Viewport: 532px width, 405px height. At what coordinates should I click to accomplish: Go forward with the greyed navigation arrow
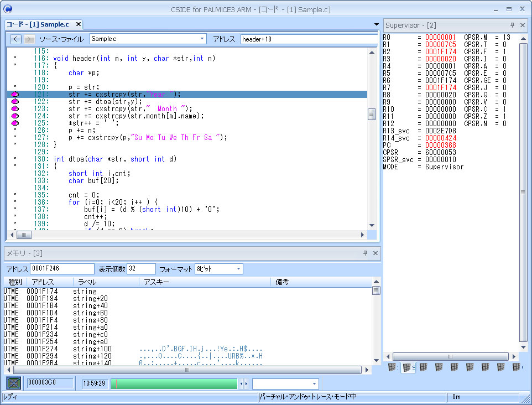pos(29,39)
